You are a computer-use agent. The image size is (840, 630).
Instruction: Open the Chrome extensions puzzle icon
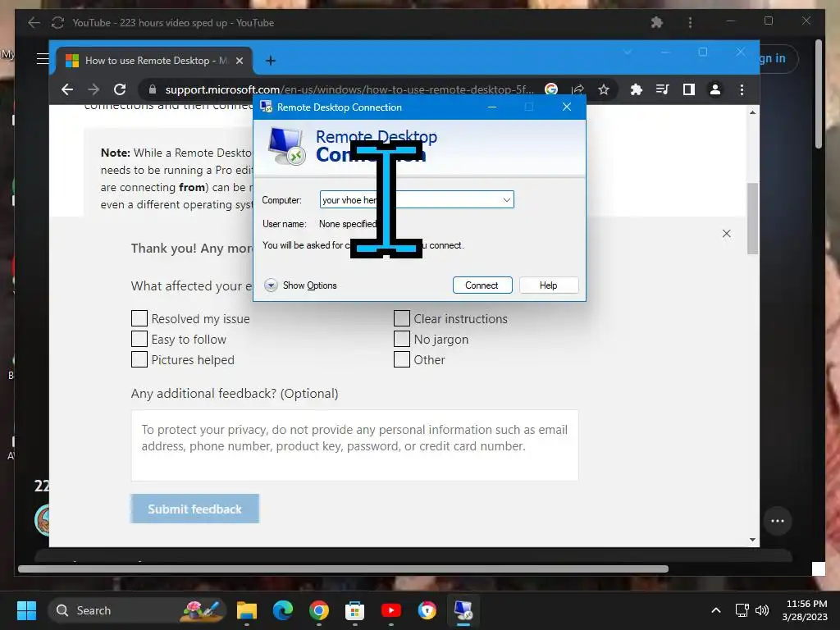(x=637, y=89)
